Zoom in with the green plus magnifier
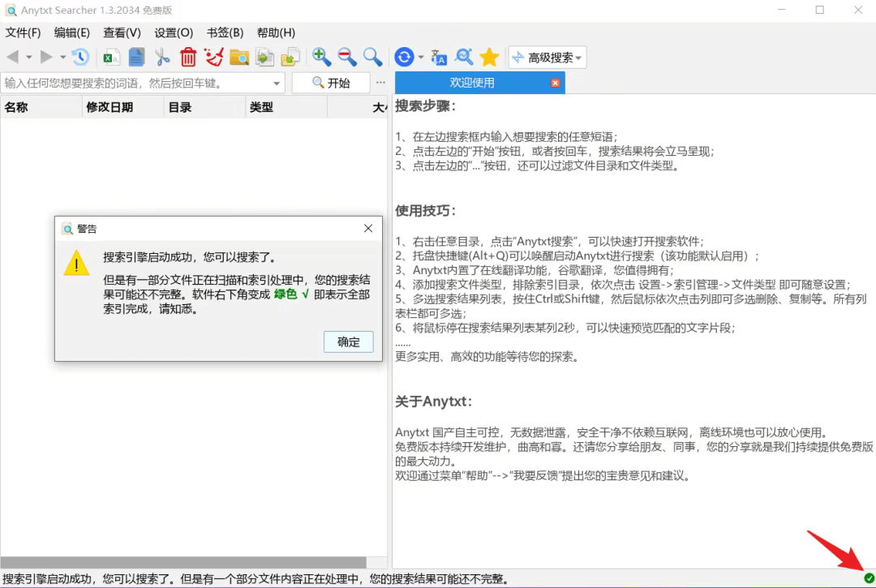The image size is (876, 588). (321, 57)
